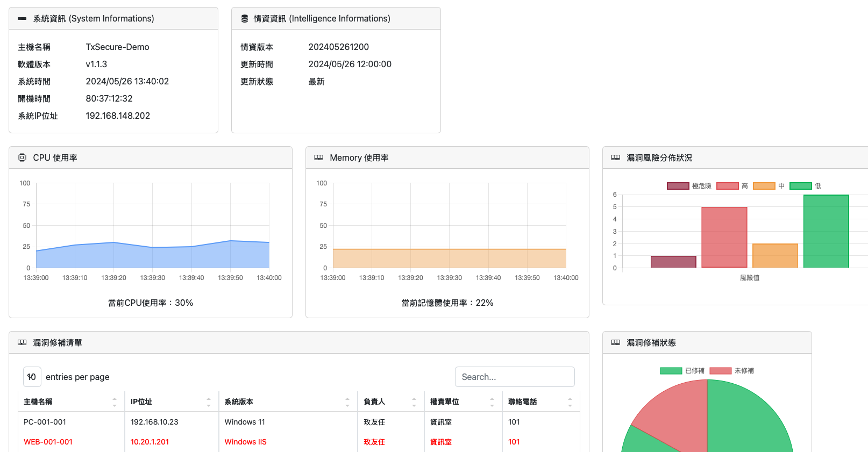Sort table by 權責單位 column
The height and width of the screenshot is (452, 868).
pos(463,401)
